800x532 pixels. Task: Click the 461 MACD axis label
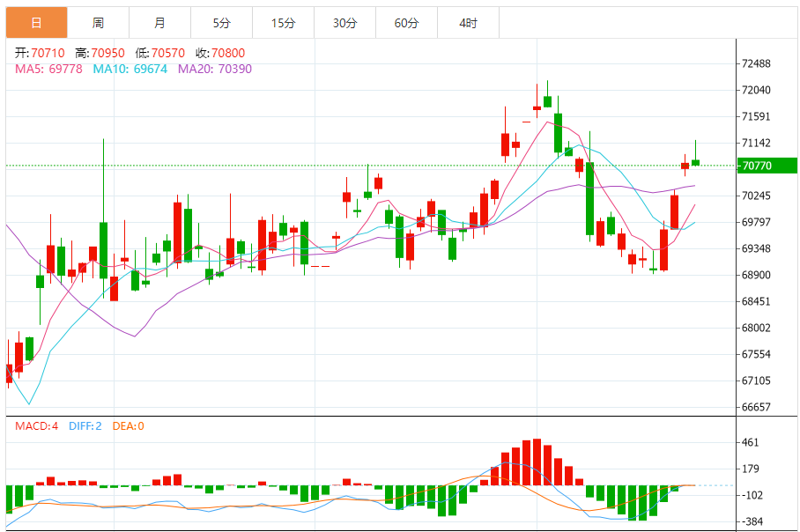click(x=752, y=442)
